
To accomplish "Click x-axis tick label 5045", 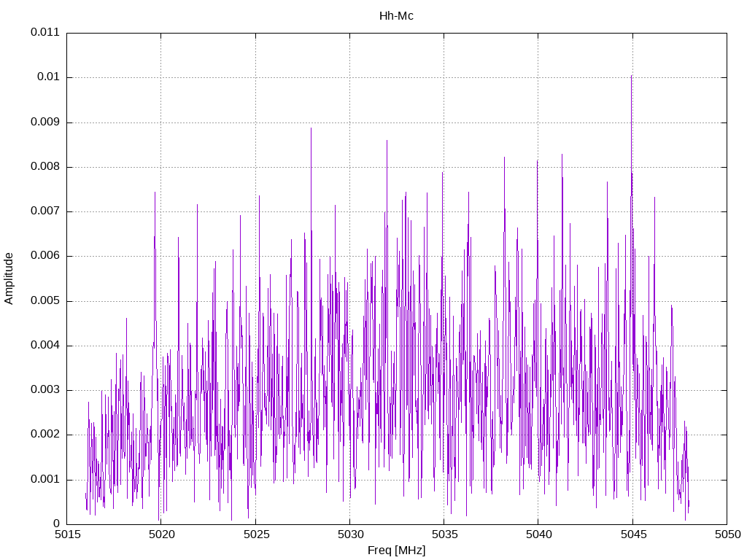I will point(634,534).
